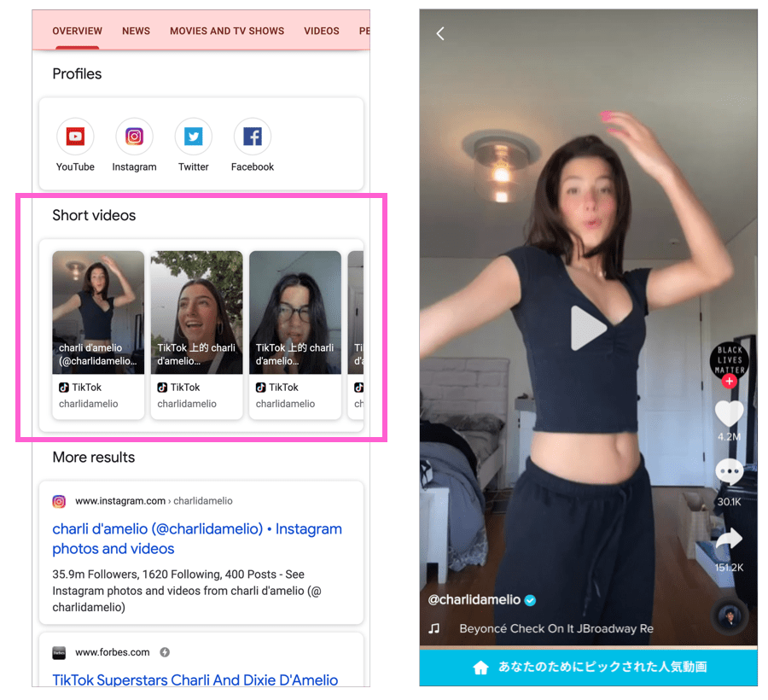The image size is (768, 700).
Task: Play the TikTok video
Action: [x=588, y=328]
